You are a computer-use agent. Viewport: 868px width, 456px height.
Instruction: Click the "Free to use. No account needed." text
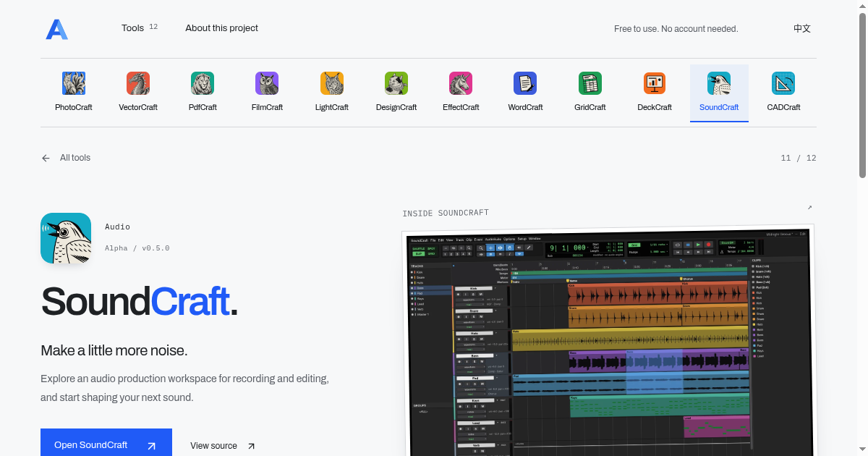coord(676,29)
